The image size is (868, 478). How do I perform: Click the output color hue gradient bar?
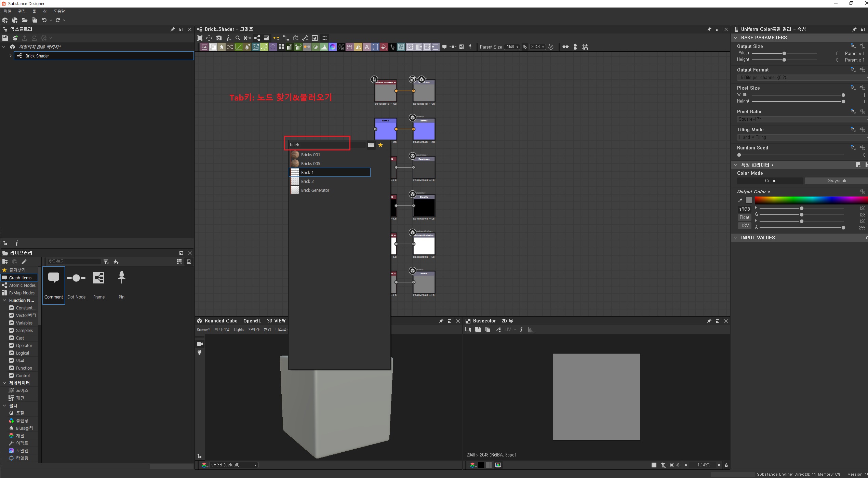tap(810, 200)
